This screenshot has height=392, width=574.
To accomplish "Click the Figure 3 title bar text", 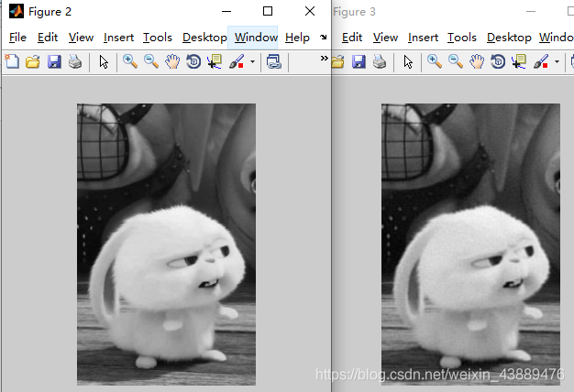I will pyautogui.click(x=354, y=12).
